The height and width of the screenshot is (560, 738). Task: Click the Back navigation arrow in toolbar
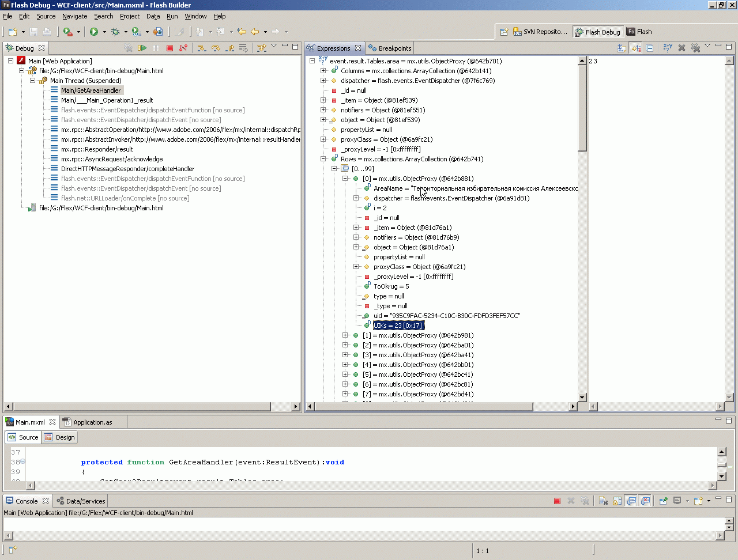coord(255,32)
